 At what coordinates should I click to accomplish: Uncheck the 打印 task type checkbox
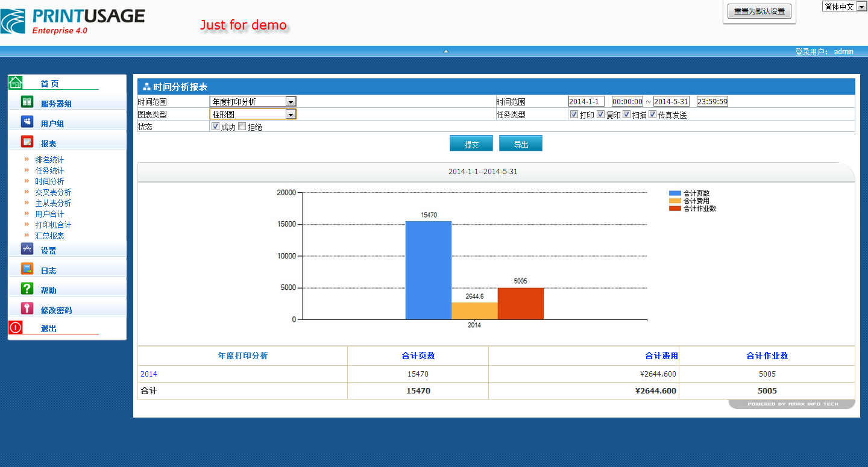[574, 114]
